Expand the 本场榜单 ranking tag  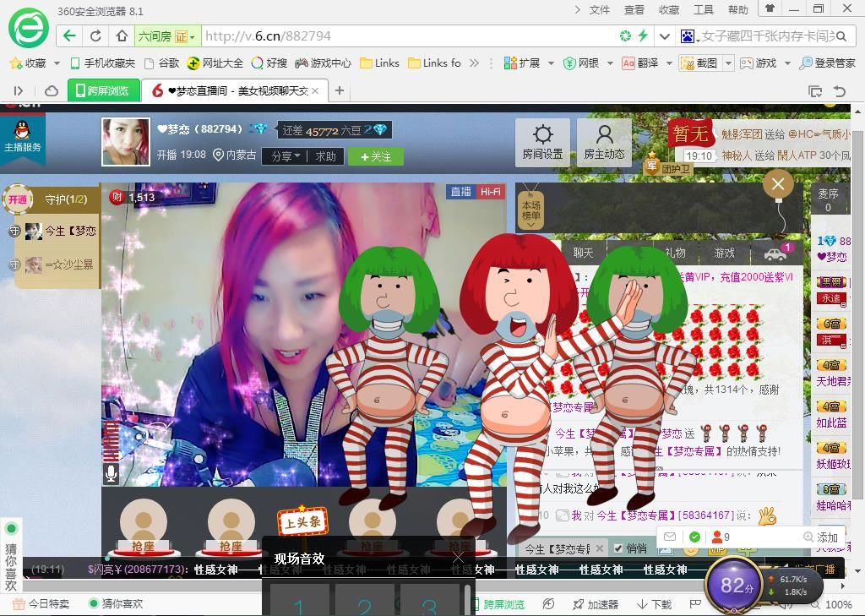click(530, 210)
